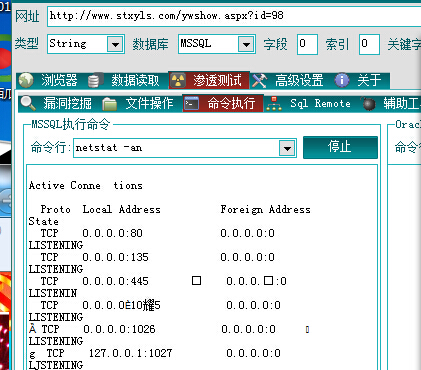Expand the 类型 String dropdown

coord(115,44)
